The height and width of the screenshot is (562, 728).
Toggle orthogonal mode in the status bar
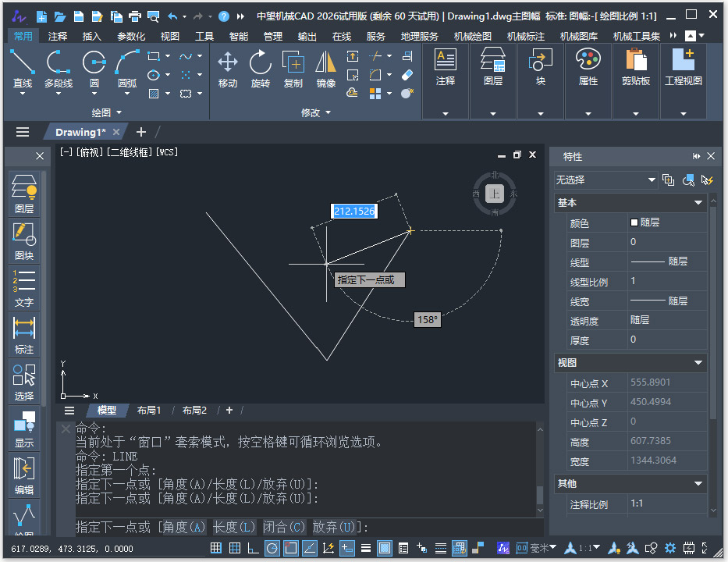tap(253, 547)
